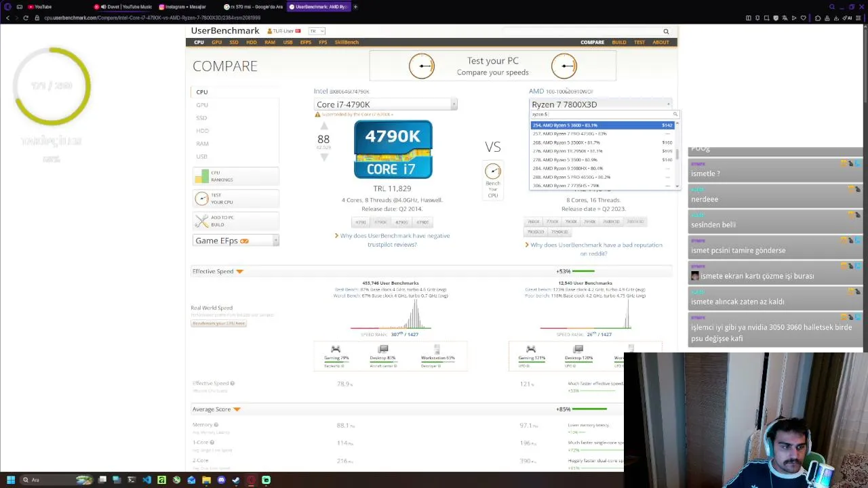Select the GPU tab in orange navbar
The image size is (868, 488).
click(216, 42)
